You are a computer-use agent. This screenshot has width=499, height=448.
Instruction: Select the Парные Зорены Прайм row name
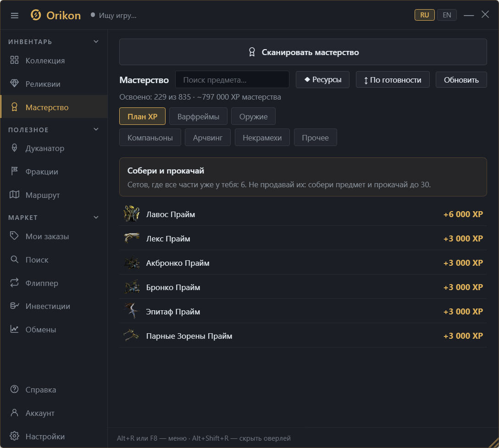point(189,336)
